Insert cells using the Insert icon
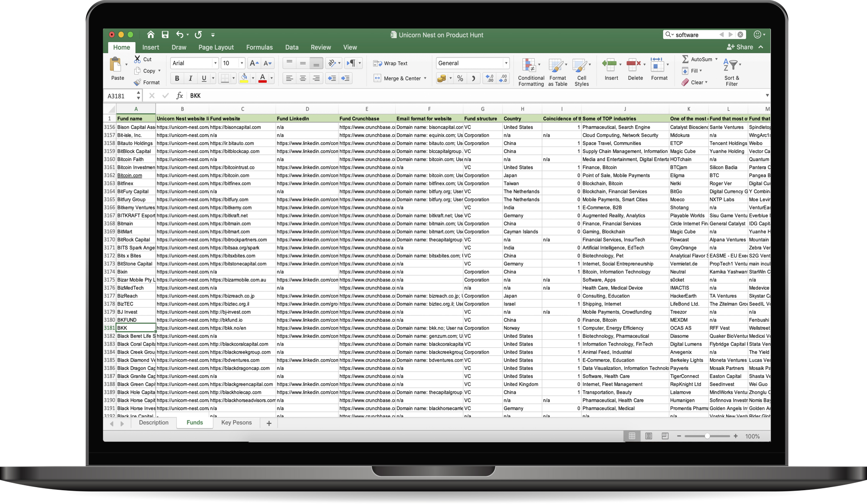The height and width of the screenshot is (504, 867). coord(609,64)
